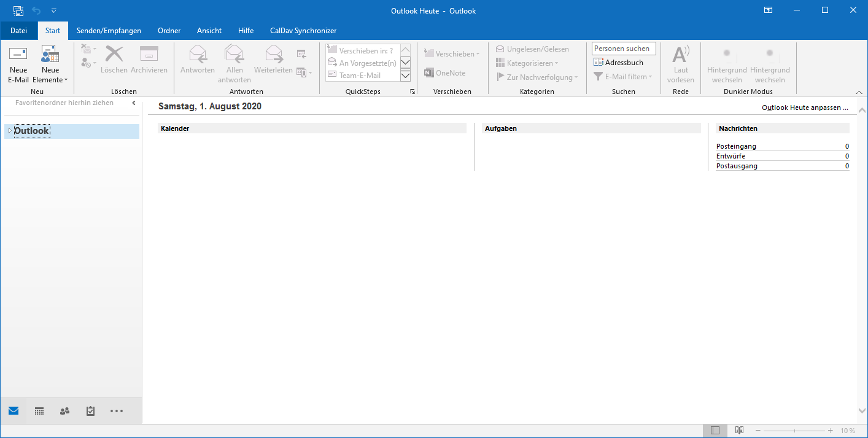This screenshot has height=438, width=868.
Task: Click zoom out minus in status bar
Action: click(758, 431)
